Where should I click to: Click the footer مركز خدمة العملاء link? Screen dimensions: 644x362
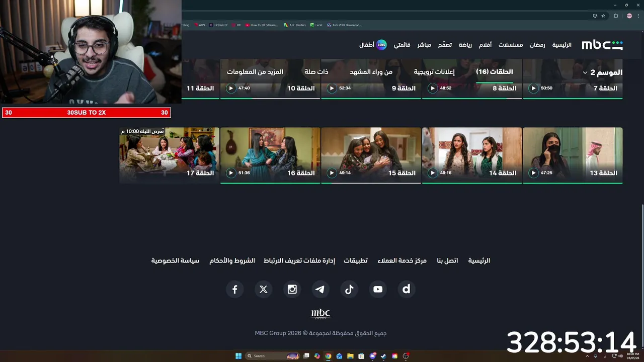pyautogui.click(x=402, y=260)
